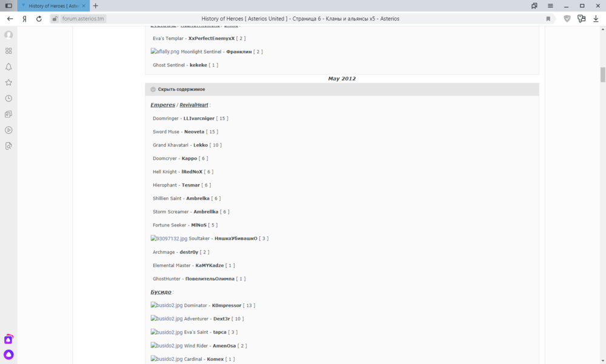The image size is (606, 364).
Task: Launch the pink app icon in sidebar
Action: [x=8, y=339]
